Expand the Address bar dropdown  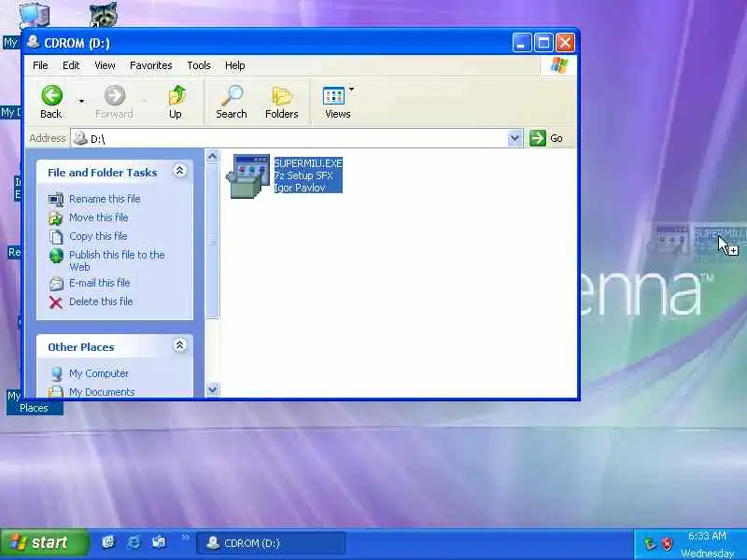[x=514, y=138]
